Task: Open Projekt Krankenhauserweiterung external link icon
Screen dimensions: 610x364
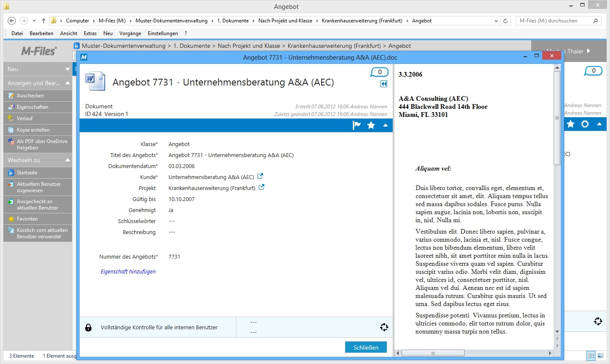Action: pos(262,187)
